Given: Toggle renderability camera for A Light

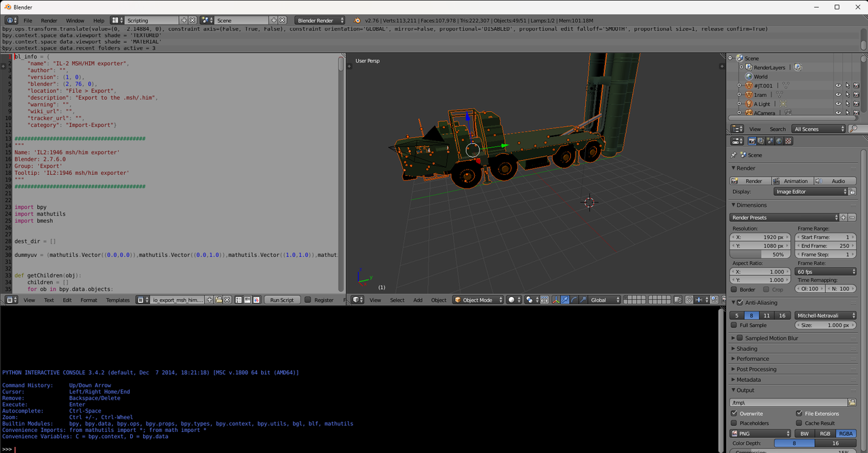Looking at the screenshot, I should tap(856, 104).
